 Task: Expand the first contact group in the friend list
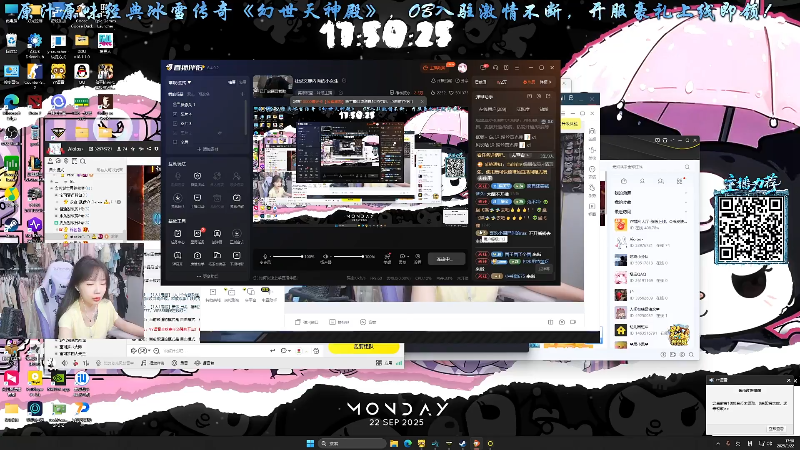pos(651,193)
